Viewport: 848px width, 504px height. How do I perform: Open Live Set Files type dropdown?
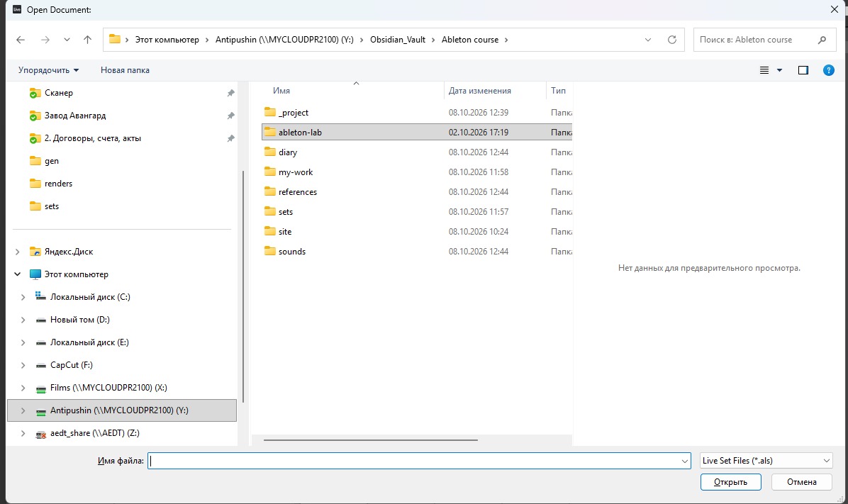(766, 461)
